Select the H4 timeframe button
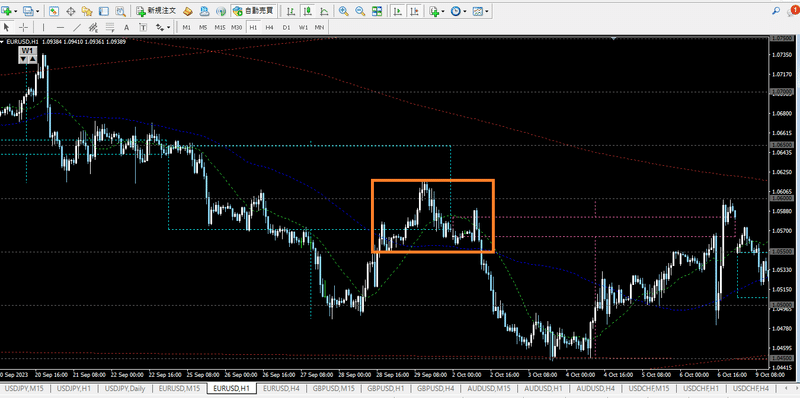Screen dimensions: 800x398 (269, 27)
